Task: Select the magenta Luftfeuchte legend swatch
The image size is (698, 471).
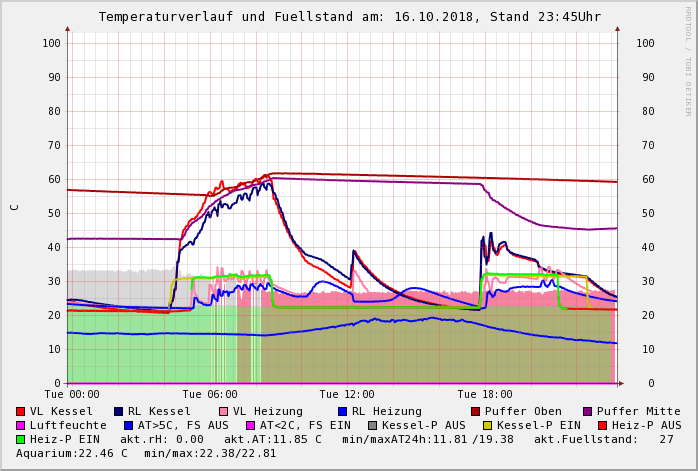Action: tap(21, 425)
